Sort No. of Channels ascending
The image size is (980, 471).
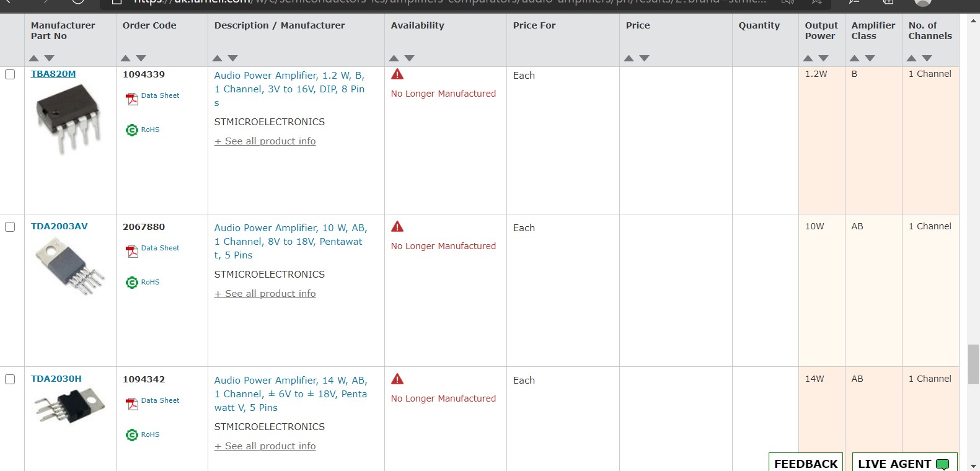(x=912, y=58)
